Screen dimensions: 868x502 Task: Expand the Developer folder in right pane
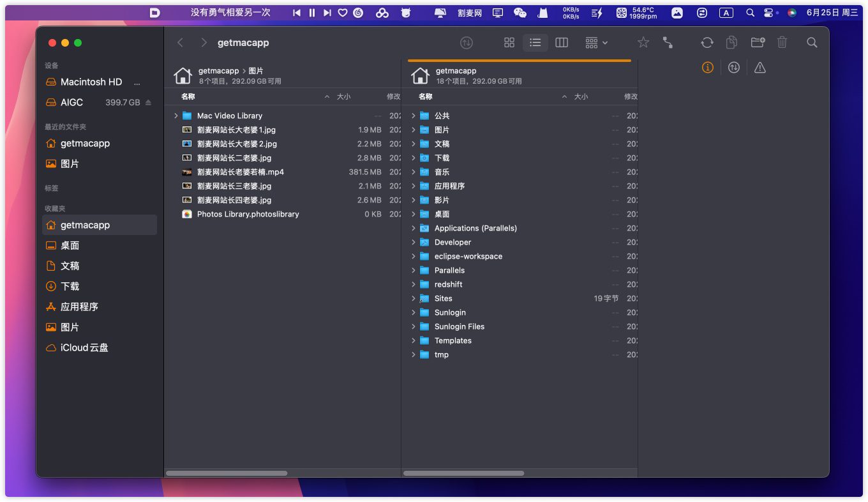point(414,242)
